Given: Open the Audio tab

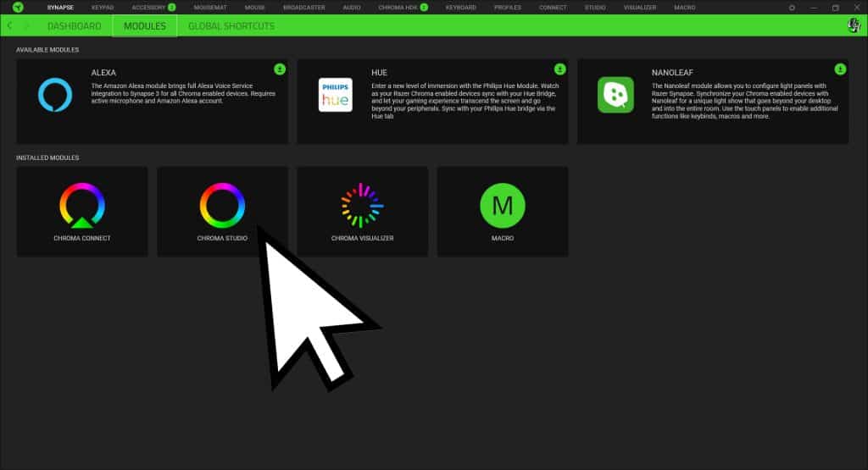Looking at the screenshot, I should 352,8.
